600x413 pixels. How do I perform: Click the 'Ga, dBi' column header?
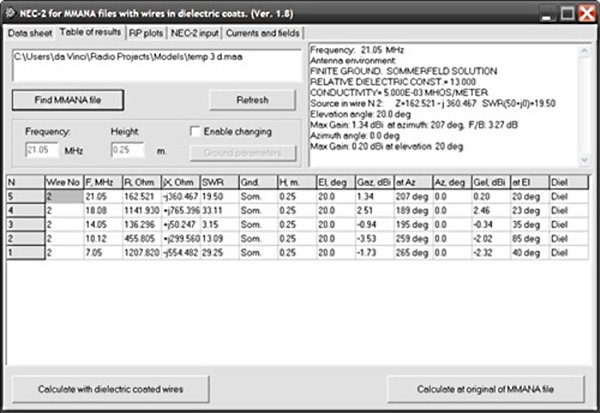(371, 183)
